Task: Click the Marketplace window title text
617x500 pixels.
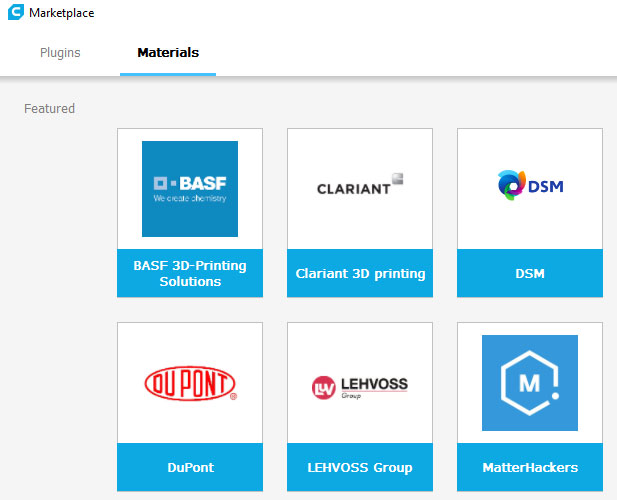Action: [x=63, y=12]
